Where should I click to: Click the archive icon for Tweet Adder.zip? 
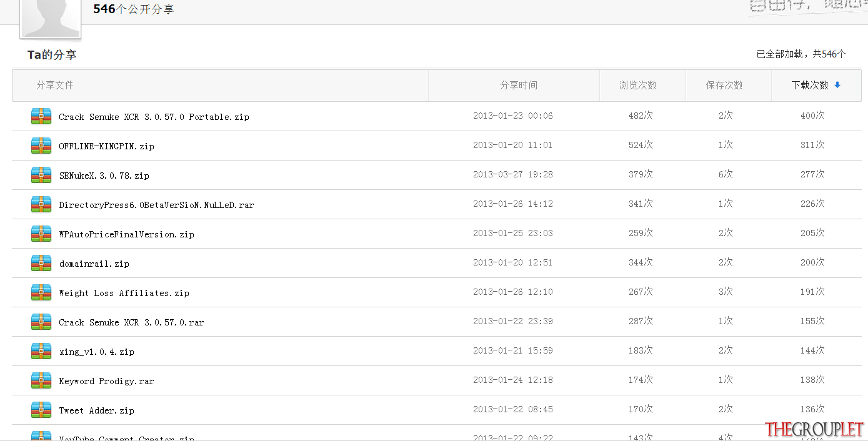click(x=41, y=410)
